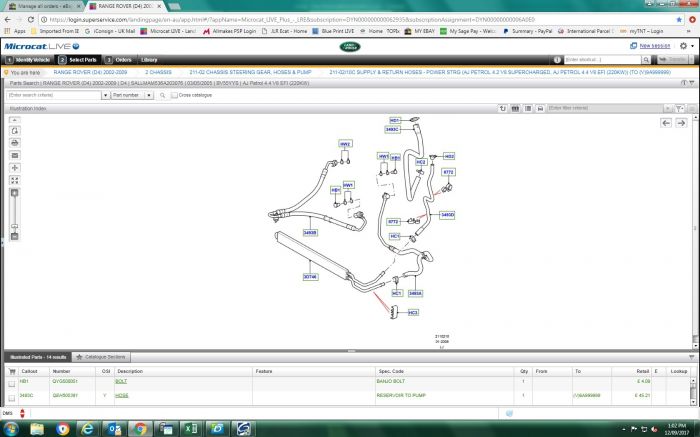
Task: Tick the Cross catalogue checkbox
Action: point(174,95)
